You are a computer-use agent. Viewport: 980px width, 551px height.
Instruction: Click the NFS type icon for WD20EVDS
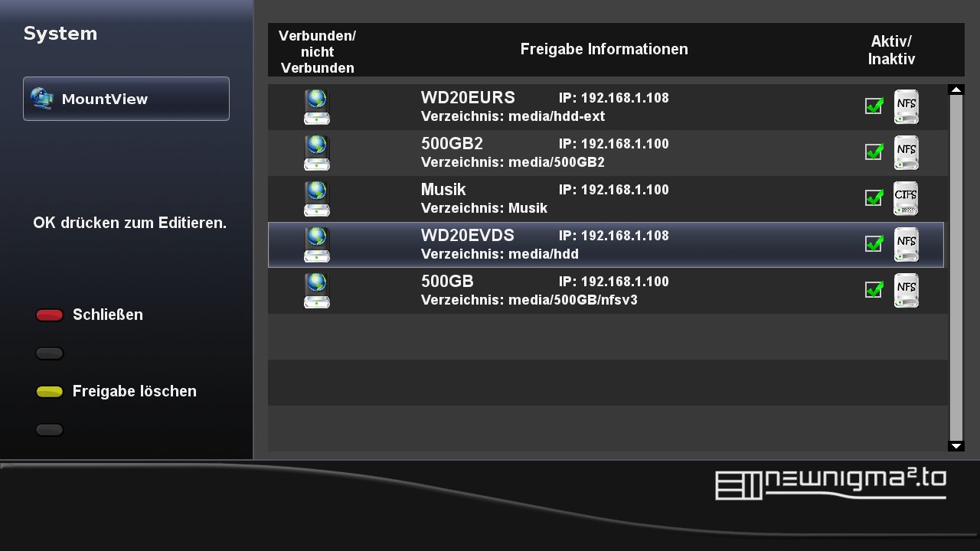tap(906, 245)
